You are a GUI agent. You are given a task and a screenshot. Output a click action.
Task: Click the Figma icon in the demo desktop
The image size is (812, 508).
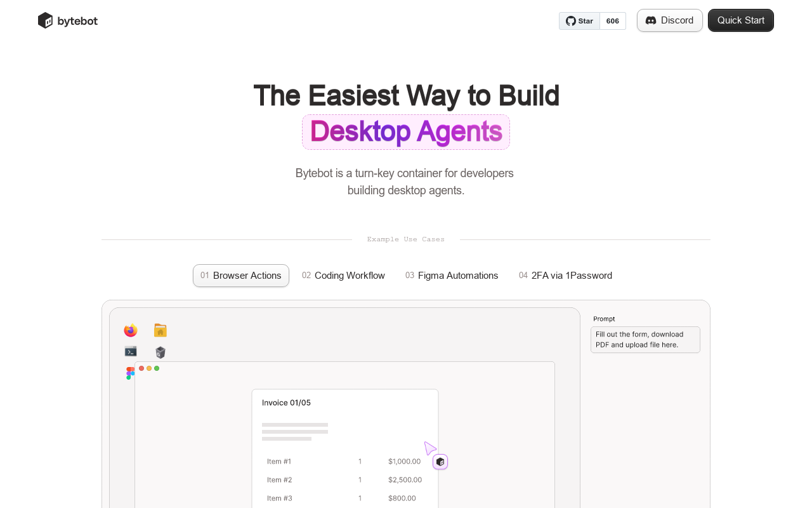point(129,373)
